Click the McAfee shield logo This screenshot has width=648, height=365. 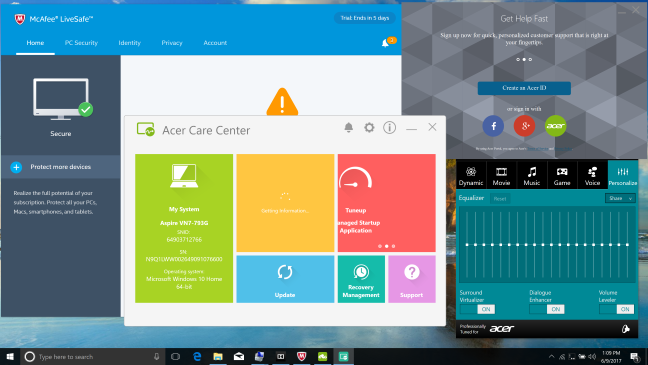tap(19, 19)
